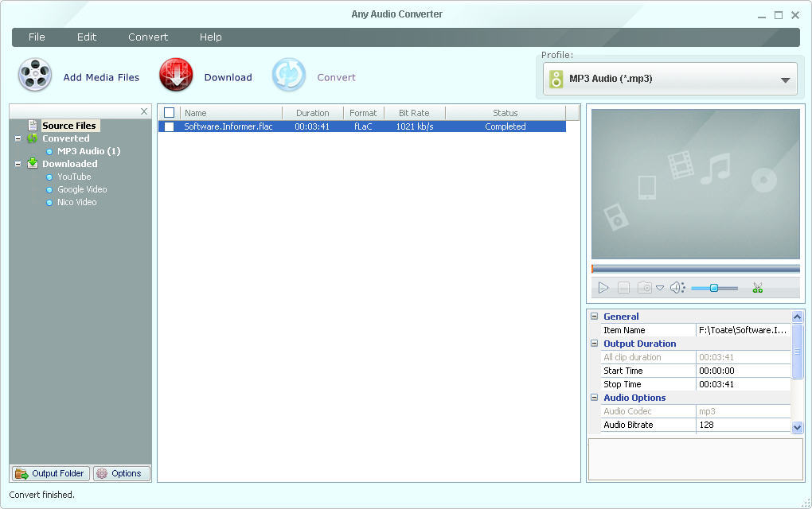This screenshot has height=509, width=812.
Task: Collapse the Downloaded tree node
Action: click(18, 164)
